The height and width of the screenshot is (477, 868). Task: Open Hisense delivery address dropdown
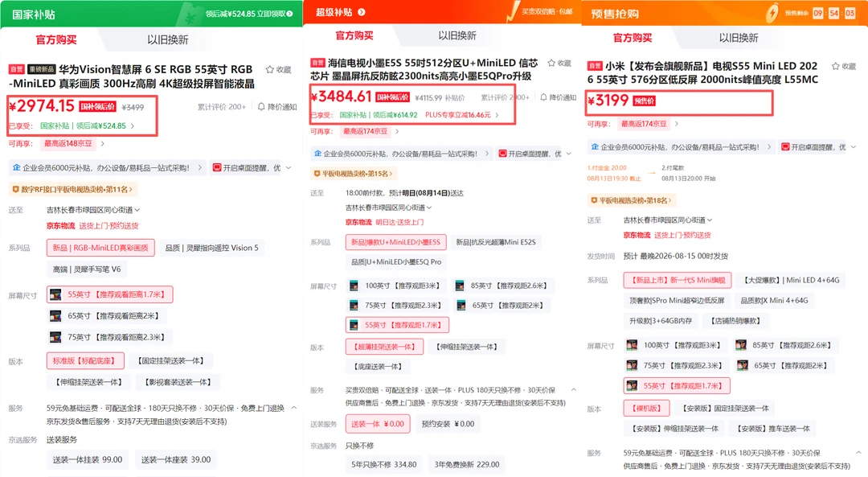389,208
